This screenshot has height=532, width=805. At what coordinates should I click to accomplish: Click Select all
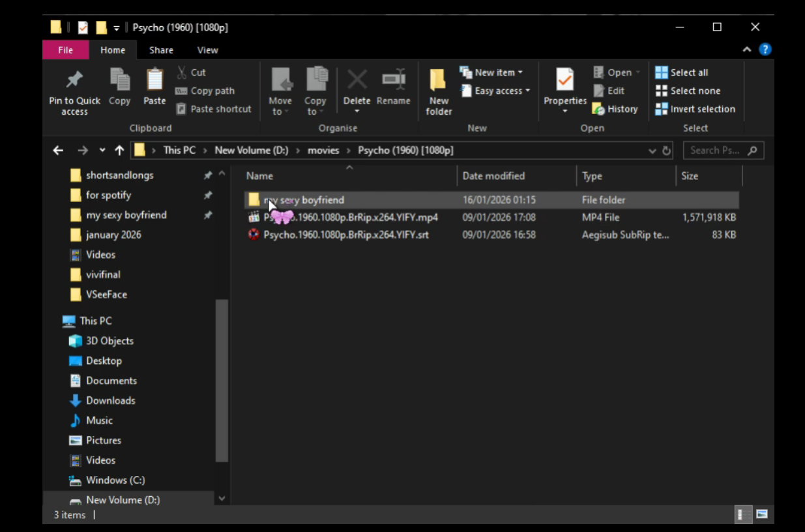tap(682, 72)
